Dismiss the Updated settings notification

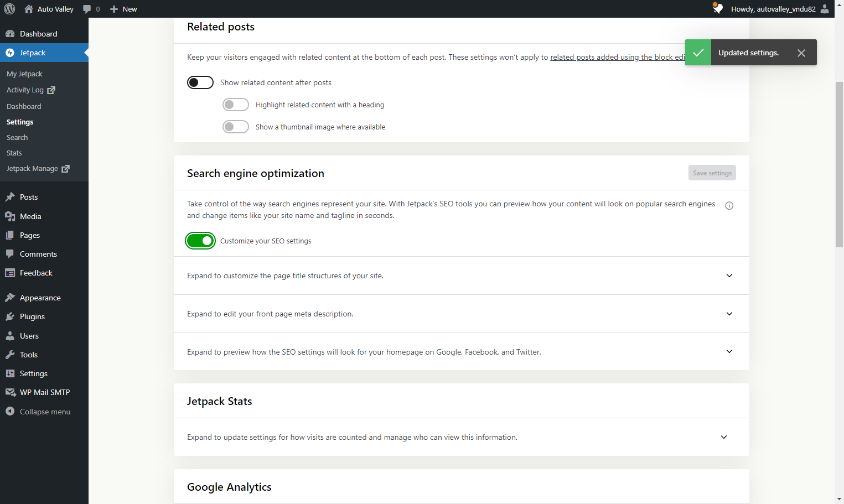point(801,53)
